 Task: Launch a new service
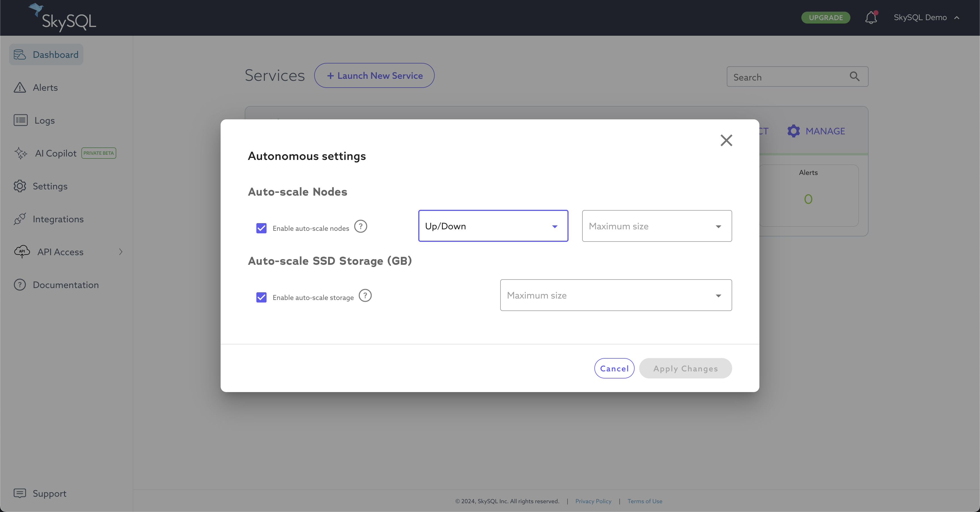point(374,75)
